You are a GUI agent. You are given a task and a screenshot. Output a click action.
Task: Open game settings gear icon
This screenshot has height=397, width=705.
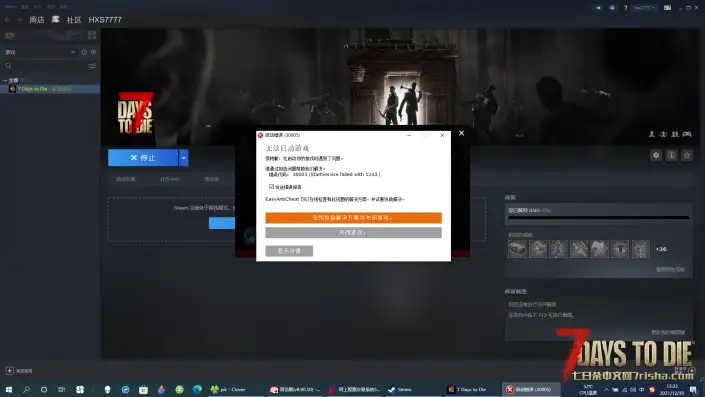[x=656, y=155]
